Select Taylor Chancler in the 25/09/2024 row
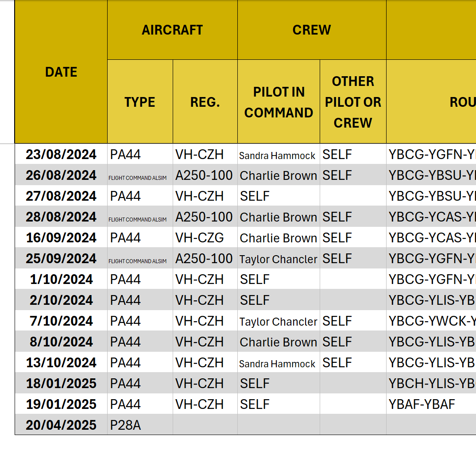The width and height of the screenshot is (476, 451). tap(279, 259)
